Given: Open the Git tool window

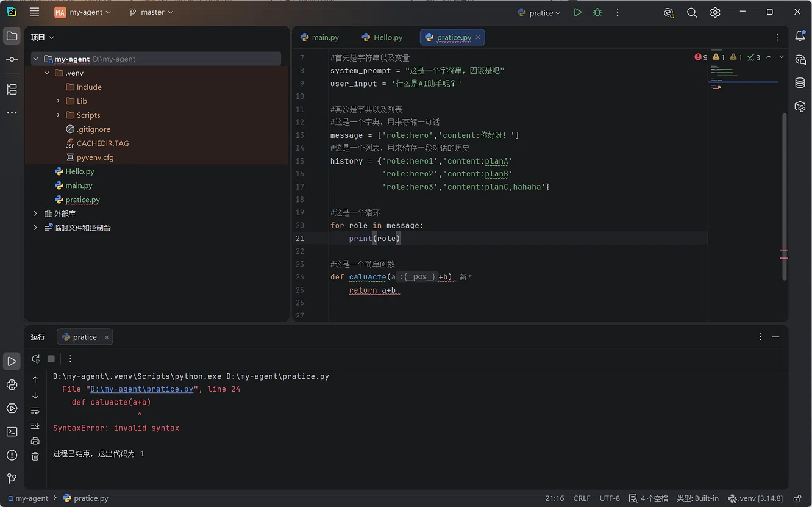Looking at the screenshot, I should click(x=12, y=478).
